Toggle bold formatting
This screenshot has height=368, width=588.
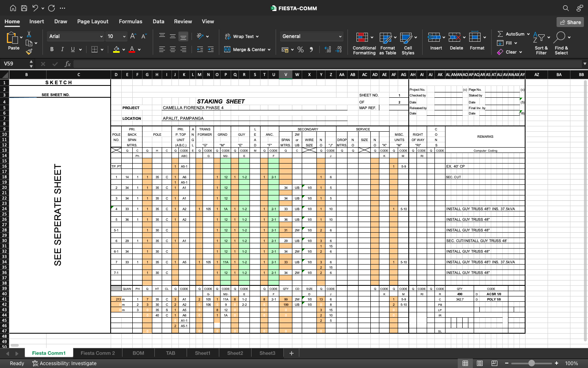(52, 49)
